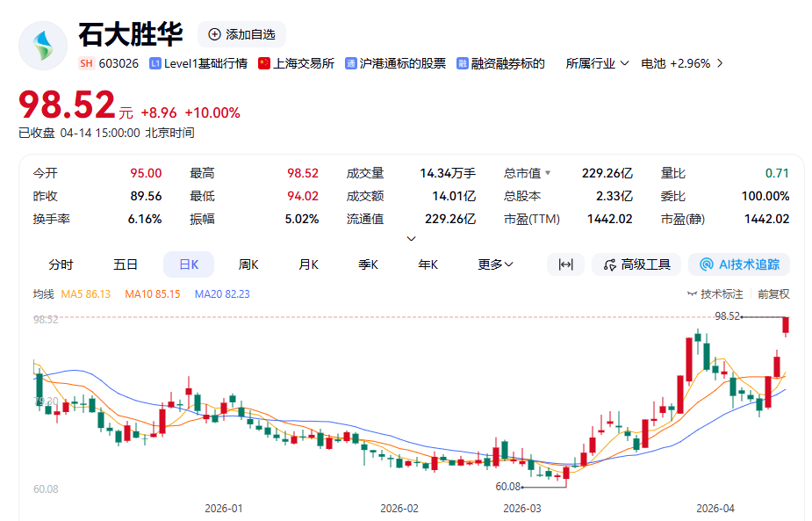
Task: Click the 石大胜华 stock logo icon
Action: point(43,46)
